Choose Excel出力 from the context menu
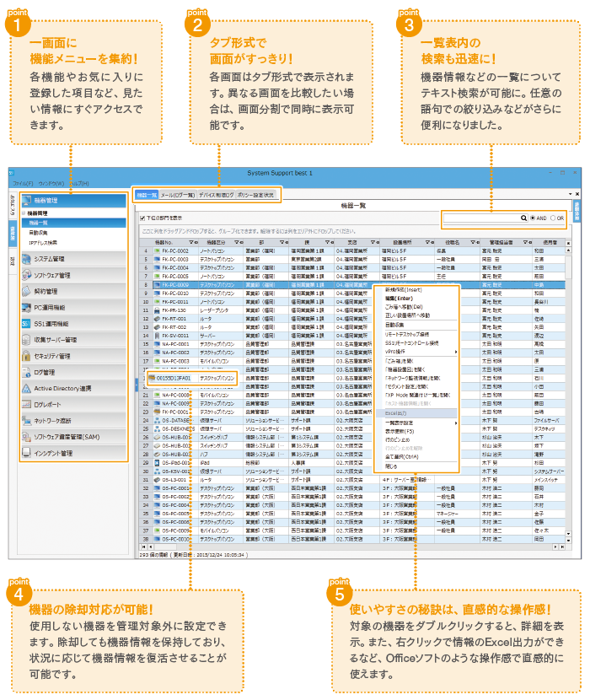The height and width of the screenshot is (700, 590). click(396, 415)
